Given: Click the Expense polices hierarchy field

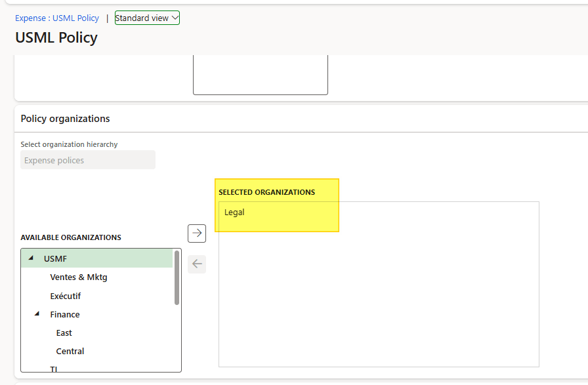Looking at the screenshot, I should pos(88,160).
